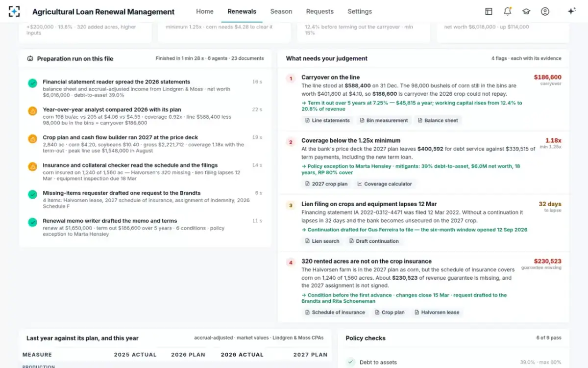Open the Balance sheet evidence chip
This screenshot has width=588, height=368.
coord(438,120)
